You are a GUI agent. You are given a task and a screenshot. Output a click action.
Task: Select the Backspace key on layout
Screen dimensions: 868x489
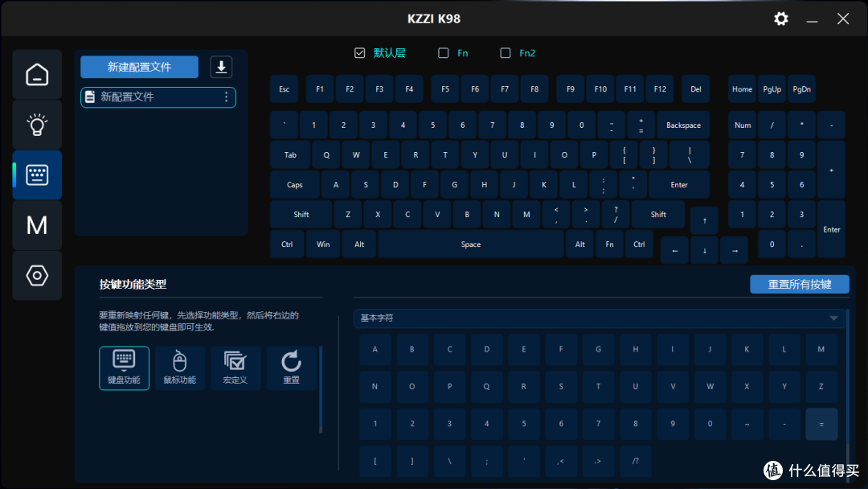pyautogui.click(x=683, y=125)
